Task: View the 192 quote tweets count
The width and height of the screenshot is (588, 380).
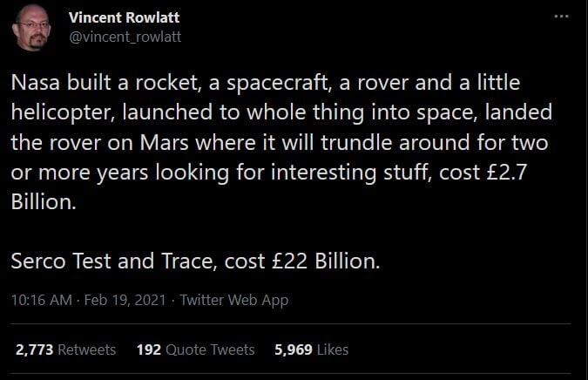Action: tap(149, 349)
